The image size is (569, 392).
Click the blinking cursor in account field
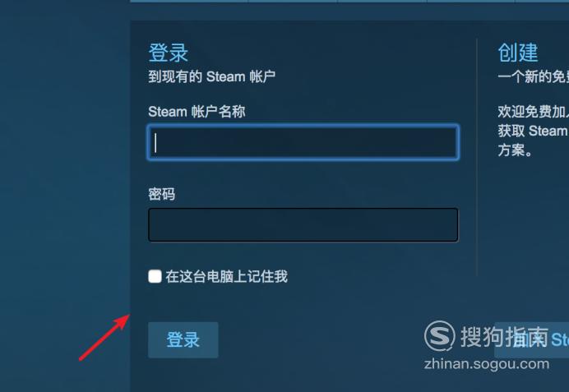pyautogui.click(x=155, y=142)
